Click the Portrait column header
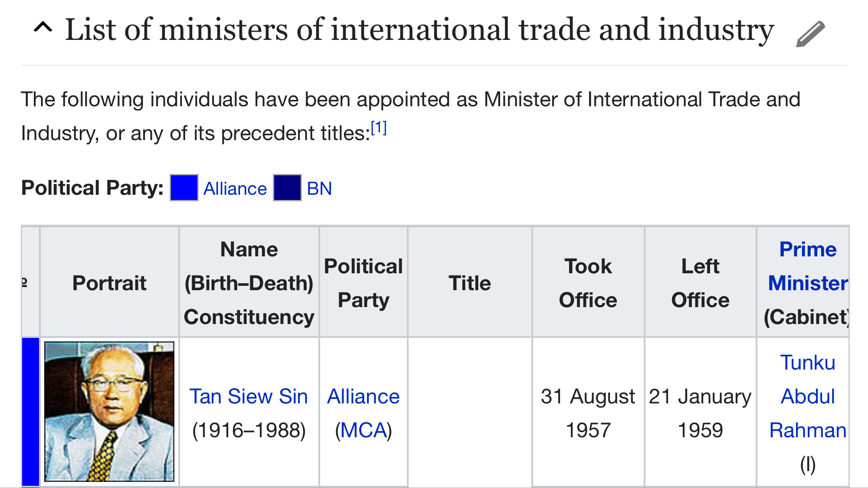 coord(109,283)
